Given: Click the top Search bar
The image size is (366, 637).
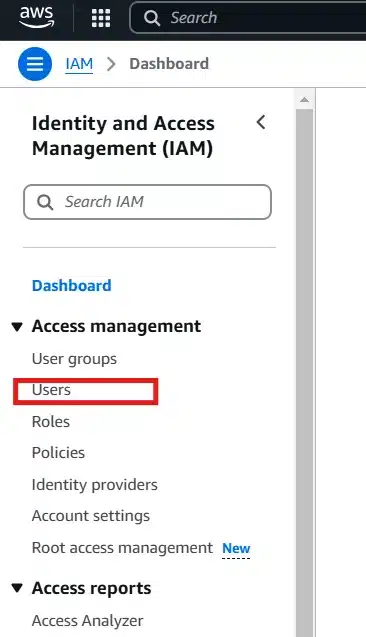Looking at the screenshot, I should coord(248,18).
